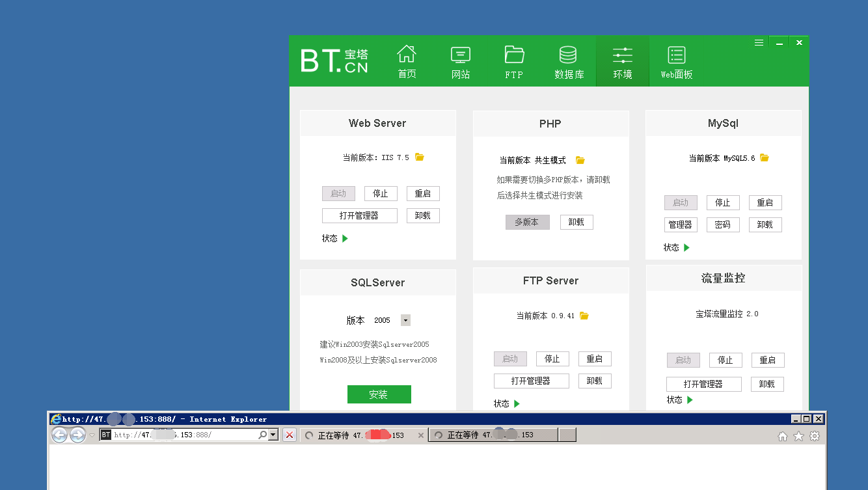Open IE tools gear icon

(x=814, y=436)
